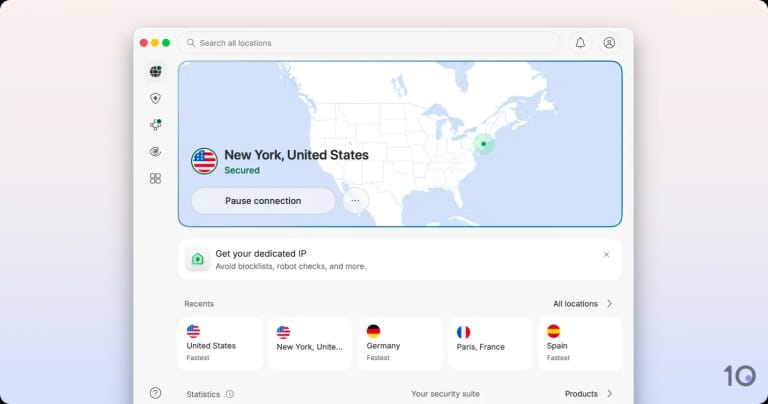Screen dimensions: 768x404
Task: Click Your security suite label
Action: coord(445,394)
